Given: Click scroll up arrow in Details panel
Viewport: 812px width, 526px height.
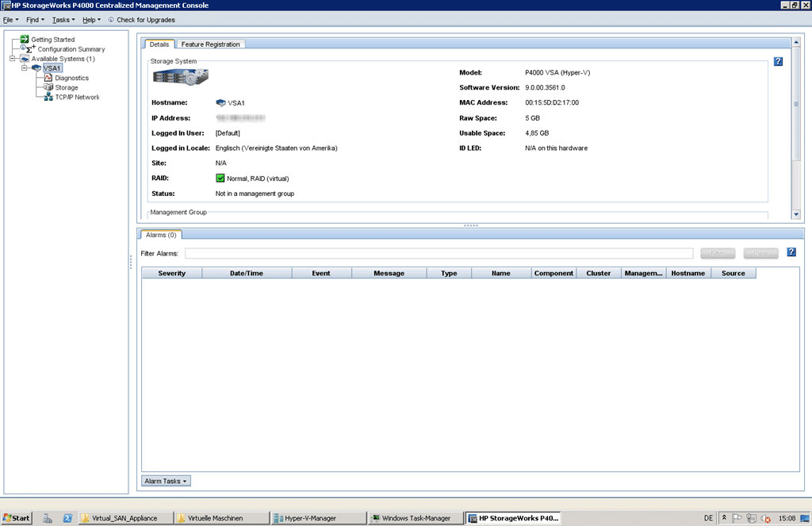Looking at the screenshot, I should click(796, 42).
